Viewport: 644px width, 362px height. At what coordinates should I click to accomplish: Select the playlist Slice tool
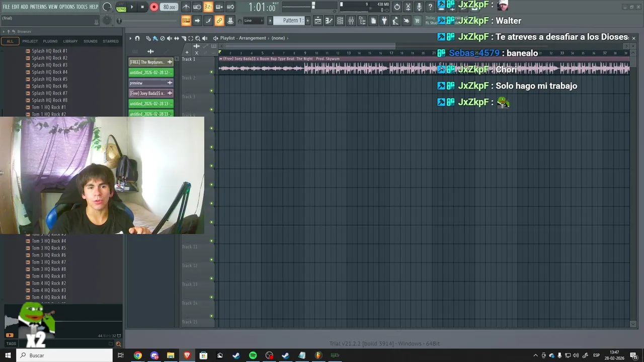(184, 38)
